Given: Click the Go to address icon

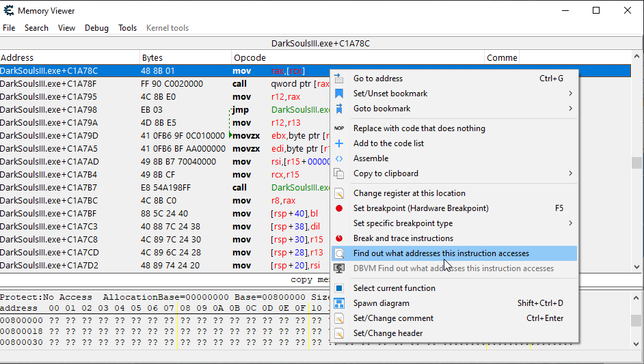Looking at the screenshot, I should pyautogui.click(x=339, y=79).
